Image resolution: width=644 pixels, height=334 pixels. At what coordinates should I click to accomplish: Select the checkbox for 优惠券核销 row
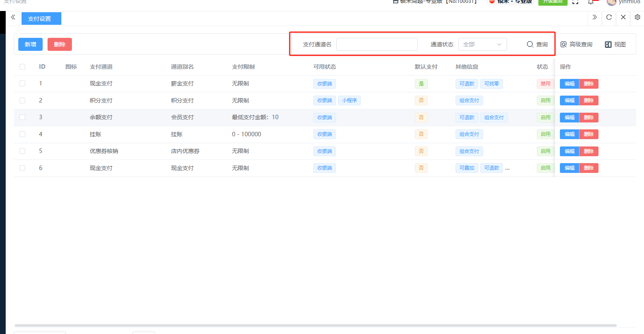coord(22,151)
